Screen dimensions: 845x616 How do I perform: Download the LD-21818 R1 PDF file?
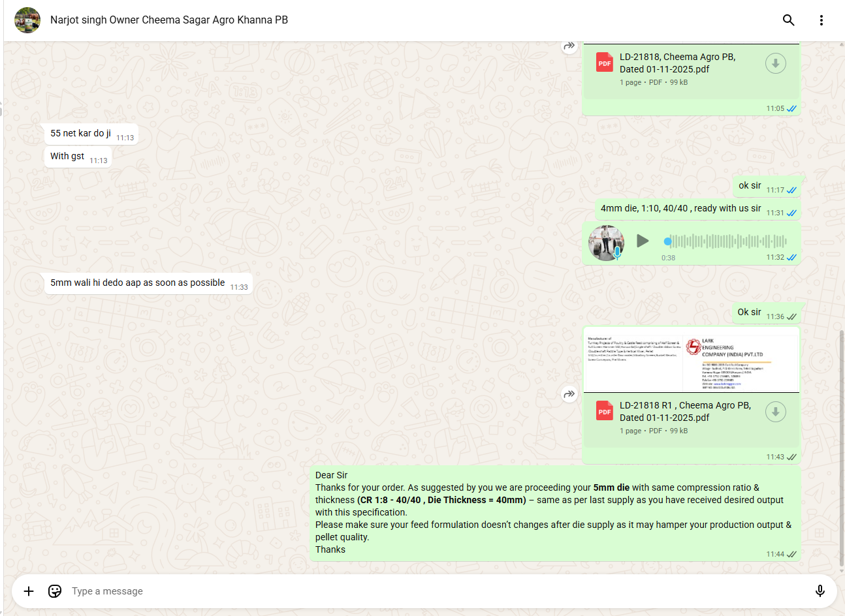(x=775, y=412)
